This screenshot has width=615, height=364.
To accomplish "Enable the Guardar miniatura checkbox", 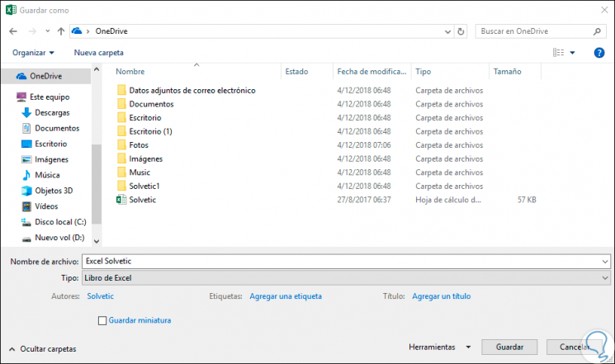I will (x=102, y=320).
